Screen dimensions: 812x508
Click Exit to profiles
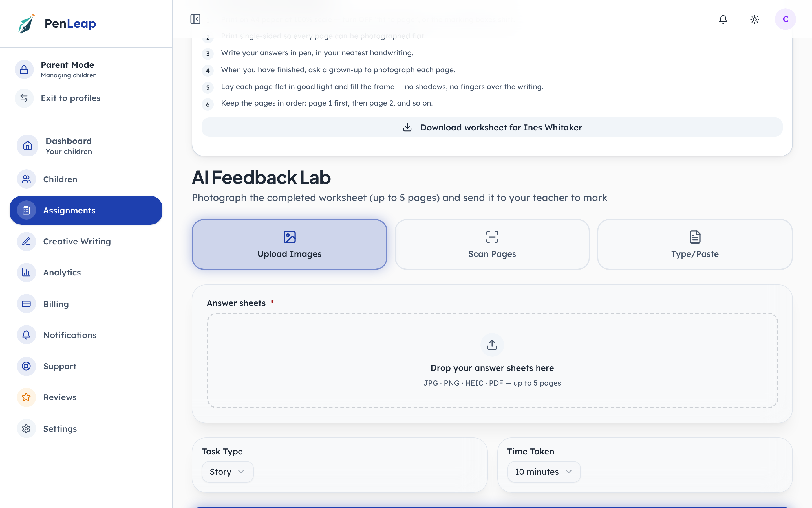[x=86, y=98]
